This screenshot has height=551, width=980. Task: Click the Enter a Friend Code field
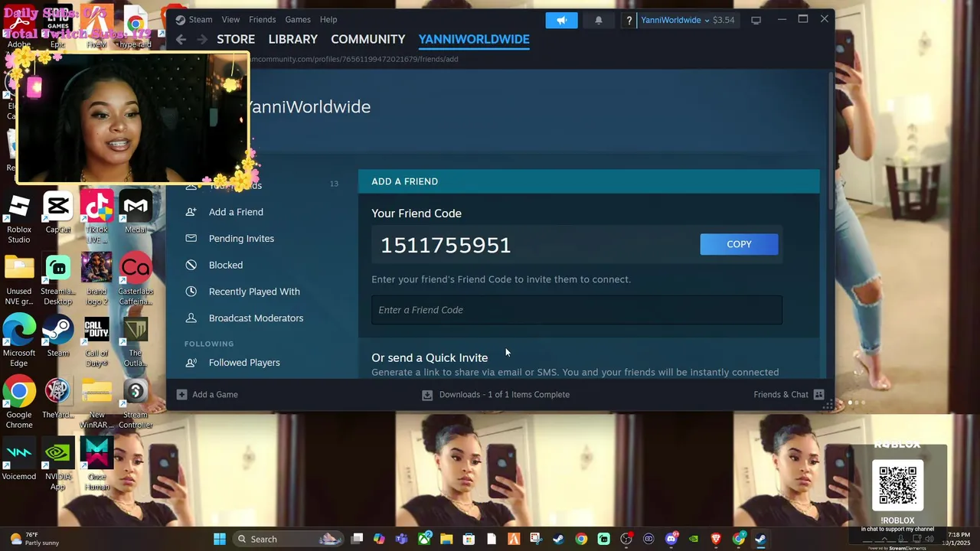tap(577, 310)
